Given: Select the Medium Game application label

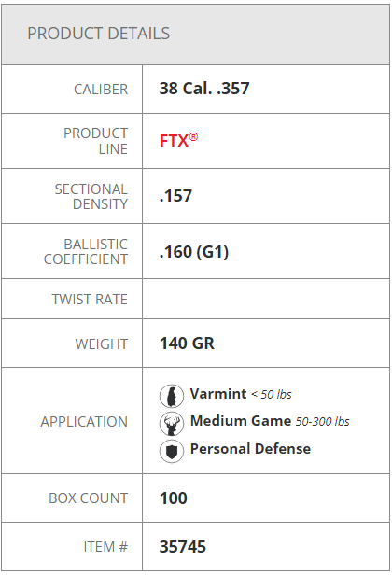Looking at the screenshot, I should [x=241, y=421].
